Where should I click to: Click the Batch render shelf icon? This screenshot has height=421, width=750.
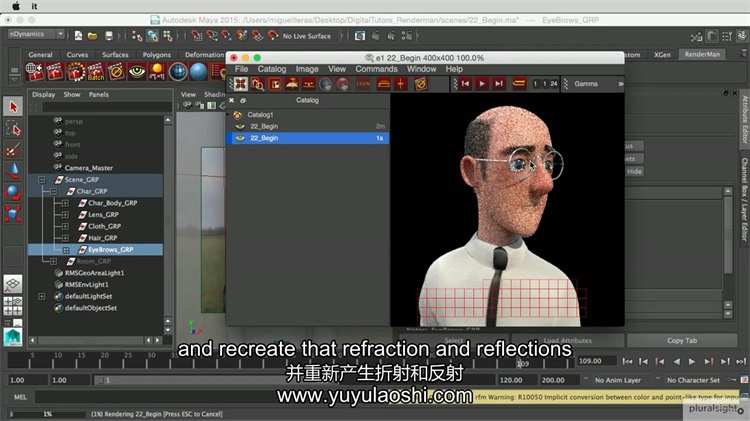[x=96, y=72]
